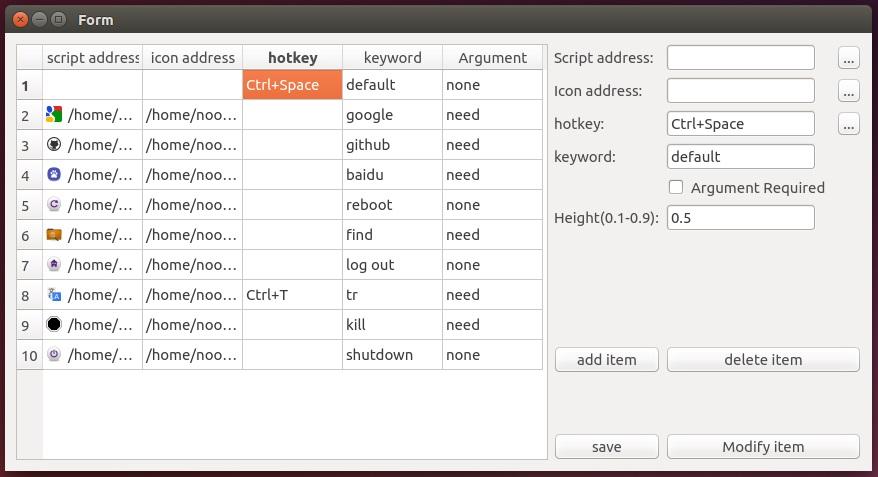Select the log out keyword cell
Viewport: 878px width, 477px height.
click(x=393, y=264)
